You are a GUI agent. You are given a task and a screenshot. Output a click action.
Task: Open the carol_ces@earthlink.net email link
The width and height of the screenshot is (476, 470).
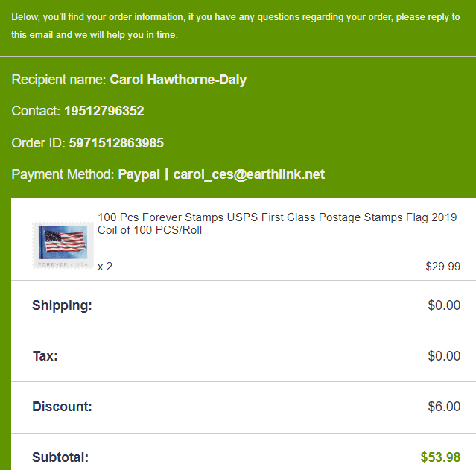[x=249, y=174]
